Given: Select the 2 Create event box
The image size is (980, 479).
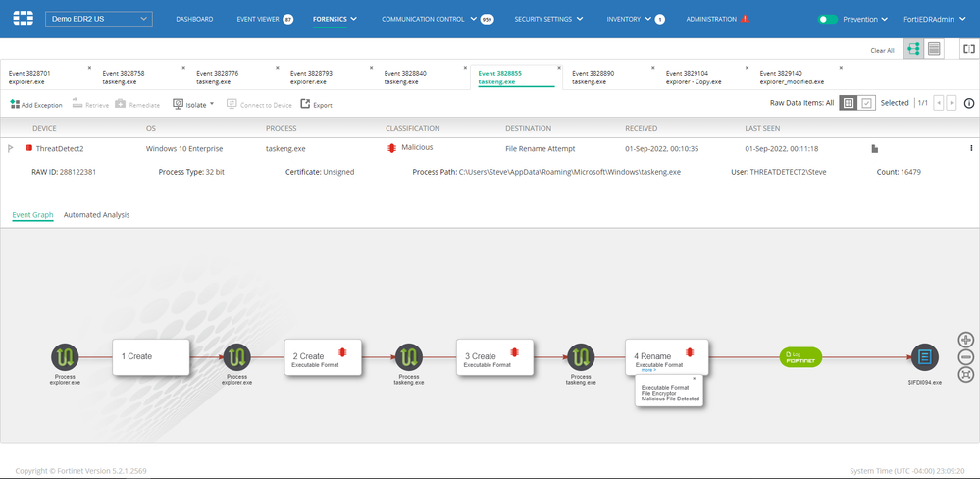Looking at the screenshot, I should (323, 357).
